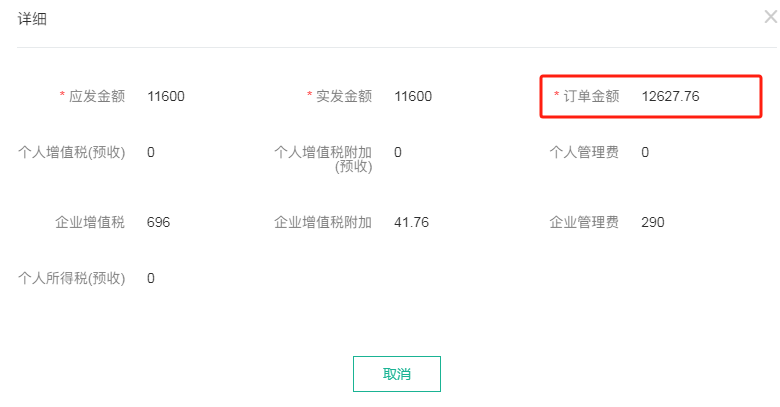The width and height of the screenshot is (780, 407).
Task: Click the 取消 button
Action: tap(396, 374)
